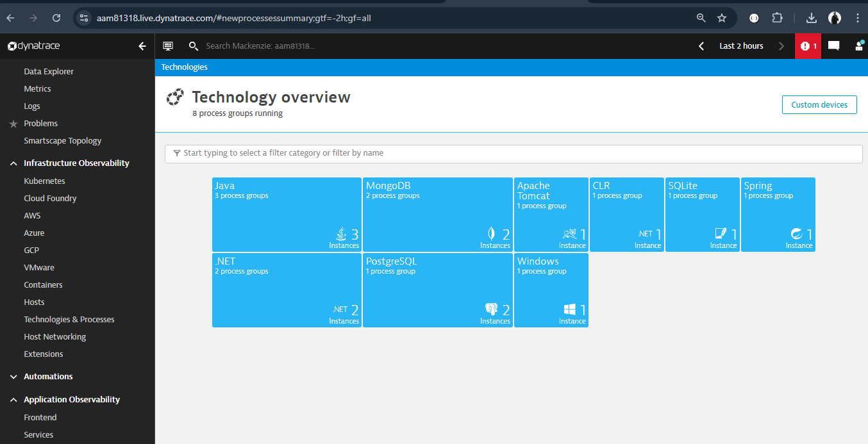Open Services in sidebar
Screen dimensions: 868x444
38,435
